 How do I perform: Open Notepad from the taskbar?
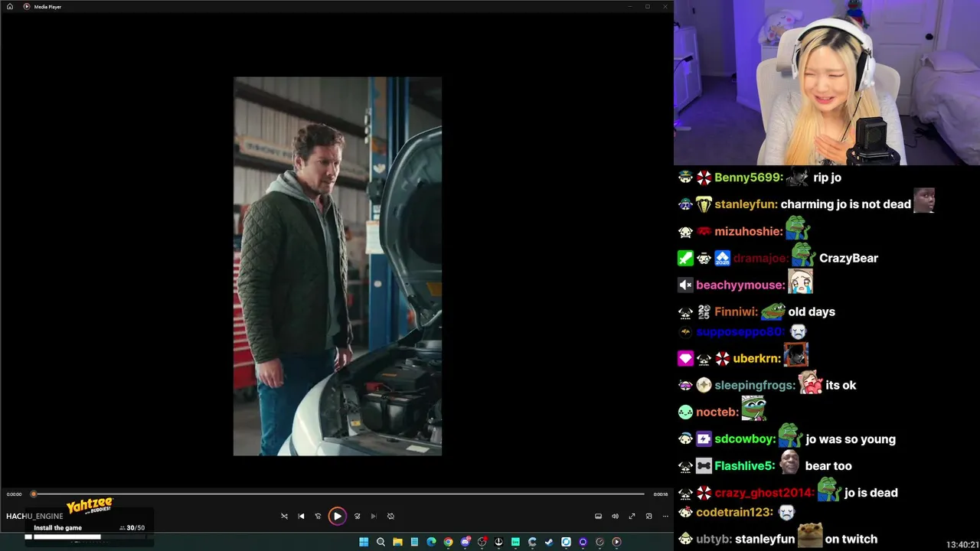pyautogui.click(x=414, y=542)
